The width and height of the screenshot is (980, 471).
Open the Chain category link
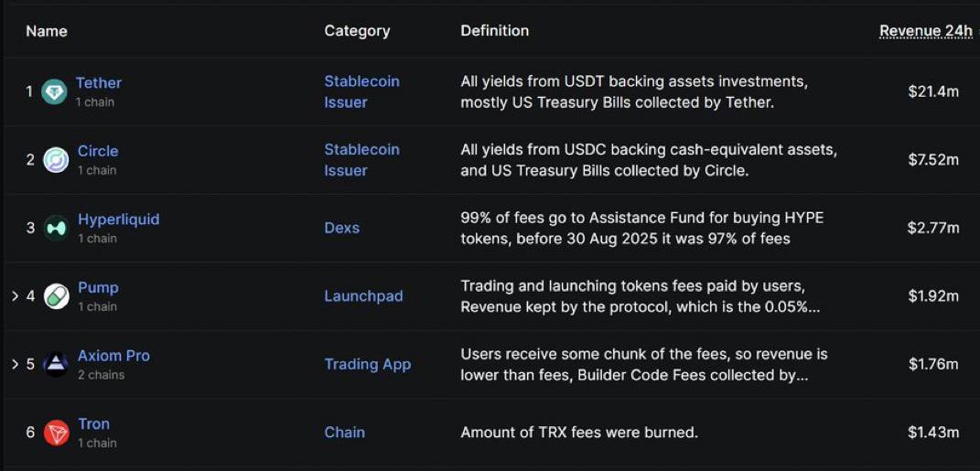(344, 433)
